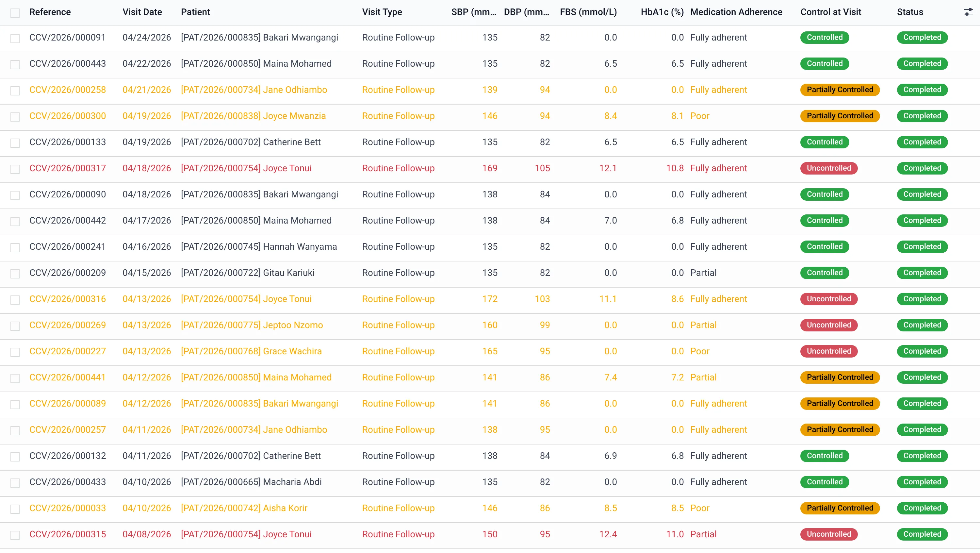
Task: Select checkbox for CCV/2026/000317 row
Action: point(15,169)
